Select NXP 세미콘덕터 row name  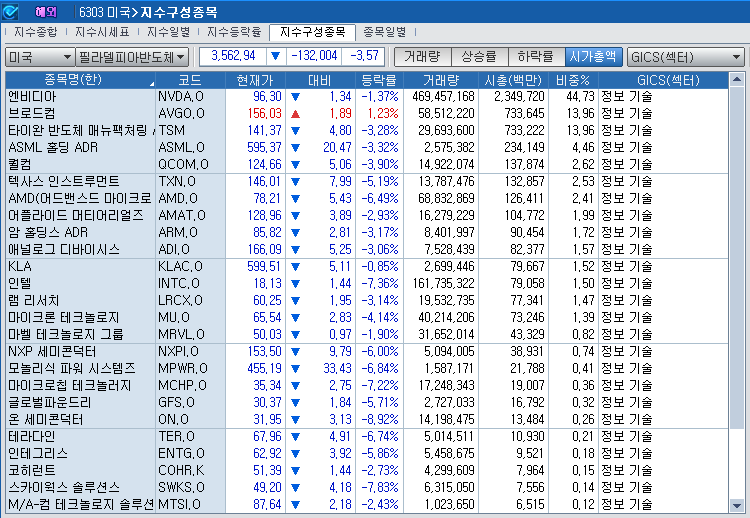pos(52,352)
